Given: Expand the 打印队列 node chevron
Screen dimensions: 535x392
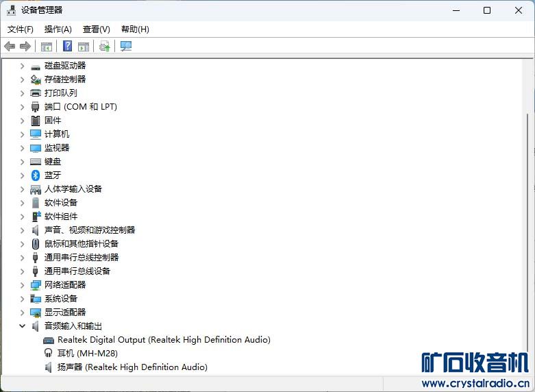Looking at the screenshot, I should [22, 93].
